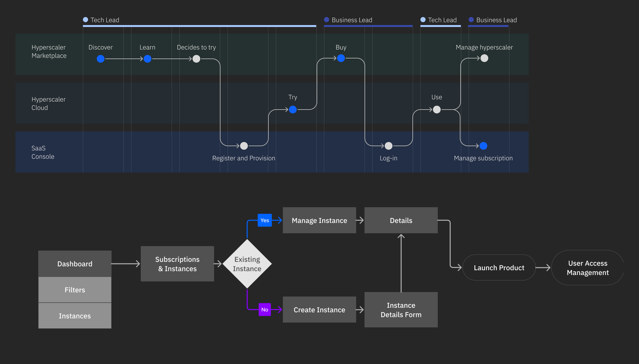
Task: Select the blue Yes label
Action: point(265,220)
